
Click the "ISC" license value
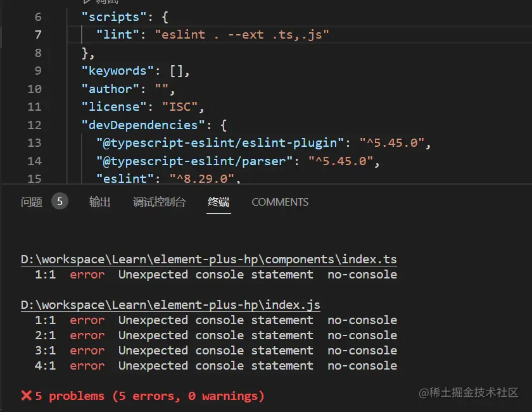180,107
